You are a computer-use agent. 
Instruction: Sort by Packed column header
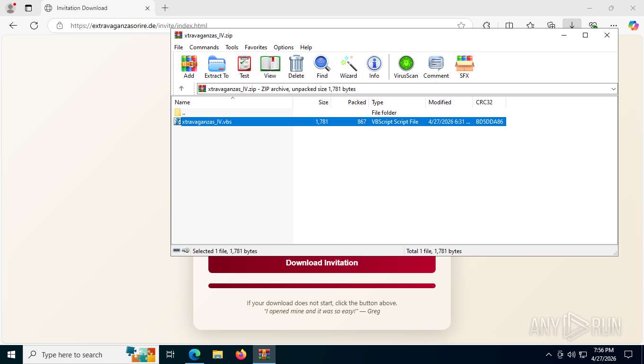tap(349, 102)
